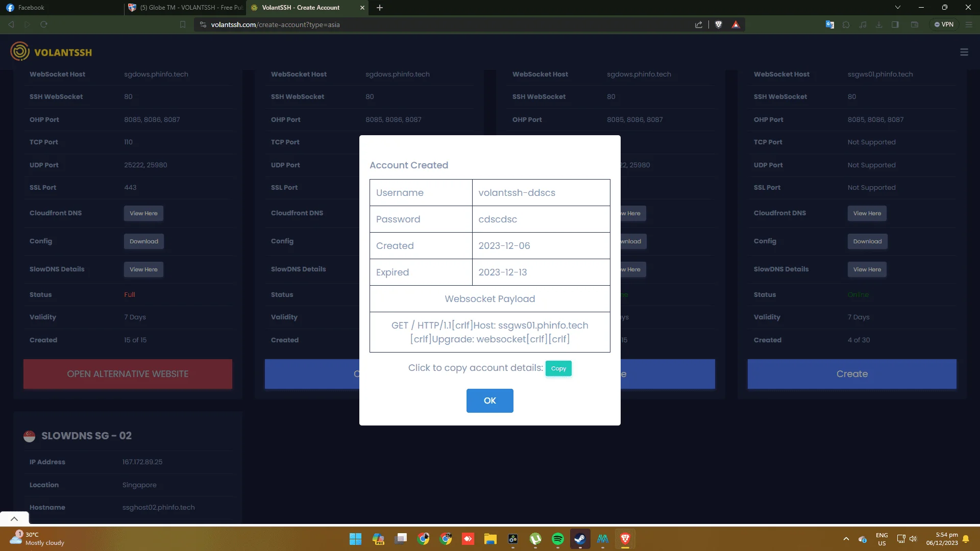Open the ENG US language switcher

click(x=881, y=539)
